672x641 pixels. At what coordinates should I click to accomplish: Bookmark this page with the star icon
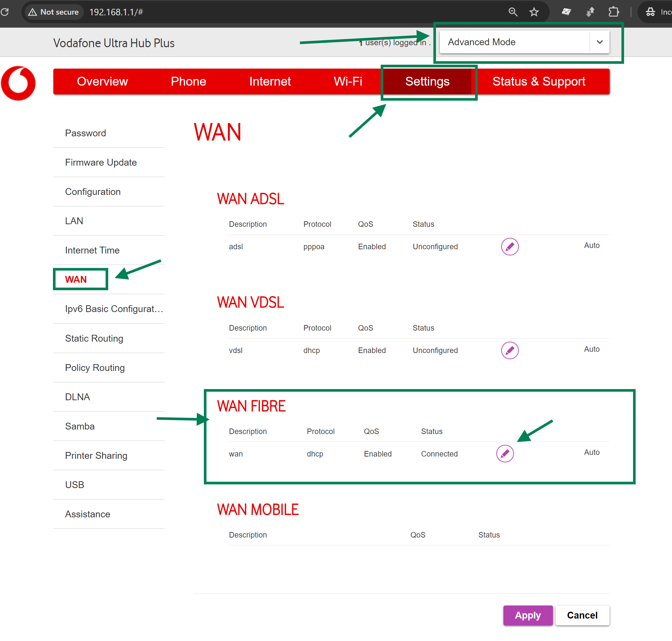(534, 12)
